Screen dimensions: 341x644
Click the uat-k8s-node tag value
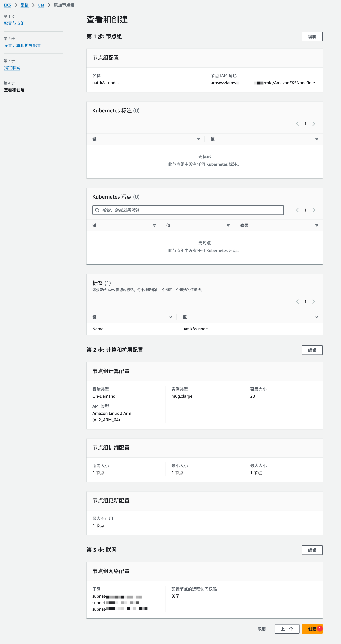pyautogui.click(x=195, y=329)
